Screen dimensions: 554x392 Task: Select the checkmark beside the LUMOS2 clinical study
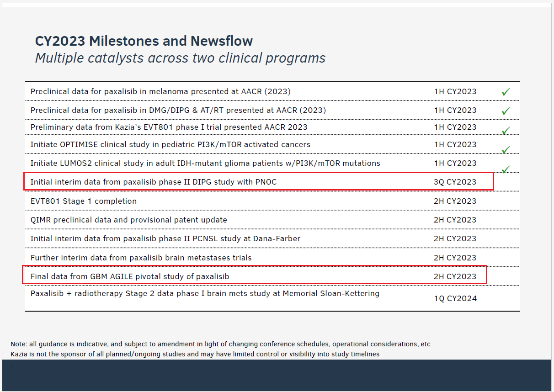click(x=506, y=170)
